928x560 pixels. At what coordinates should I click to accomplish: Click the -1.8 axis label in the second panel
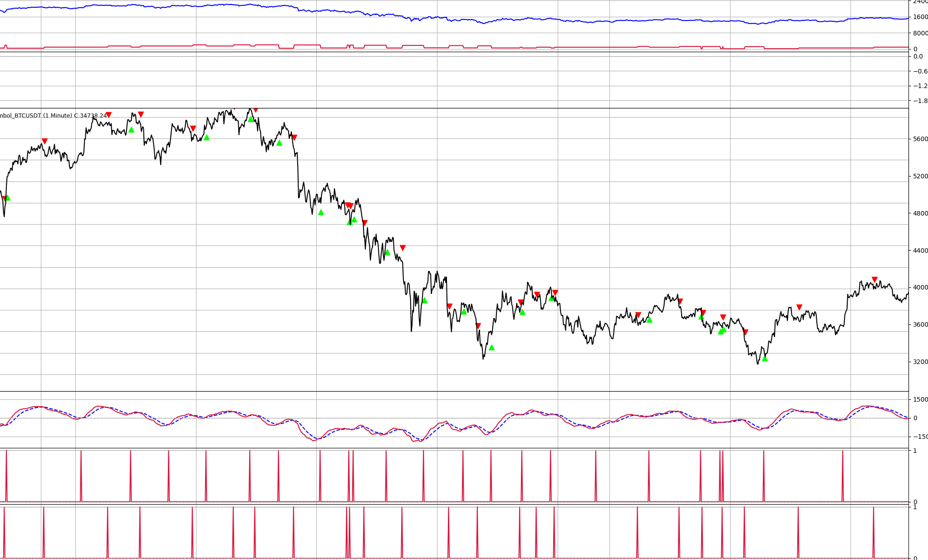point(920,101)
